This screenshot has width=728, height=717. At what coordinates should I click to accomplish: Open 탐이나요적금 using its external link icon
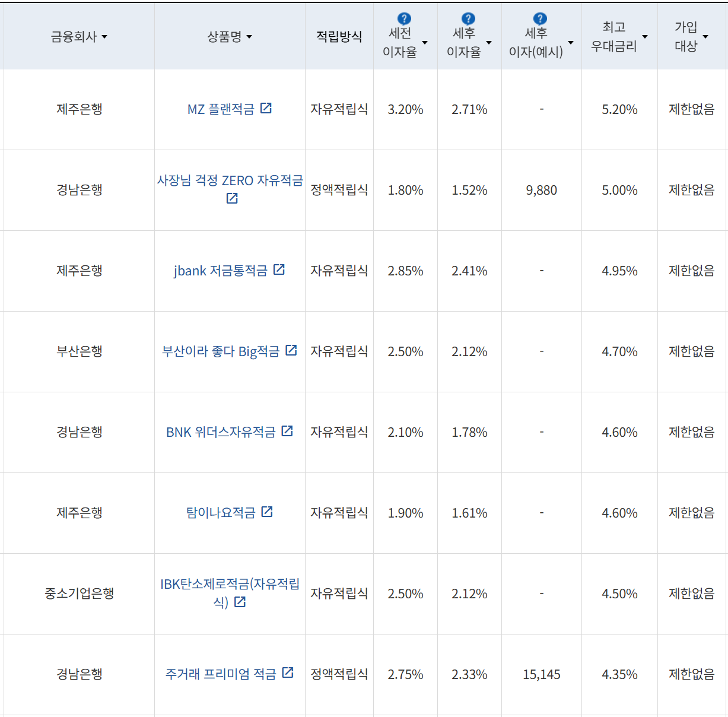pos(268,512)
